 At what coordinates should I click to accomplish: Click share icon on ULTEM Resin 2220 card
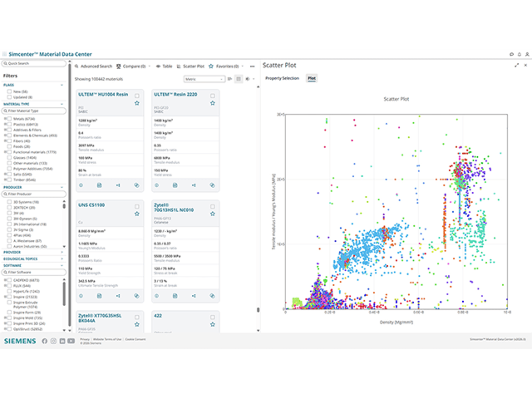click(x=194, y=185)
